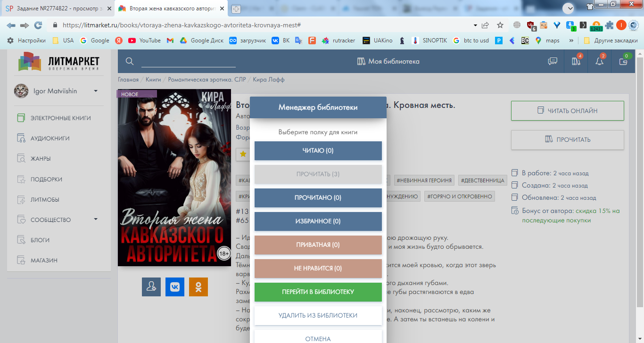This screenshot has width=644, height=343.
Task: Click the browser reload button
Action: (38, 25)
